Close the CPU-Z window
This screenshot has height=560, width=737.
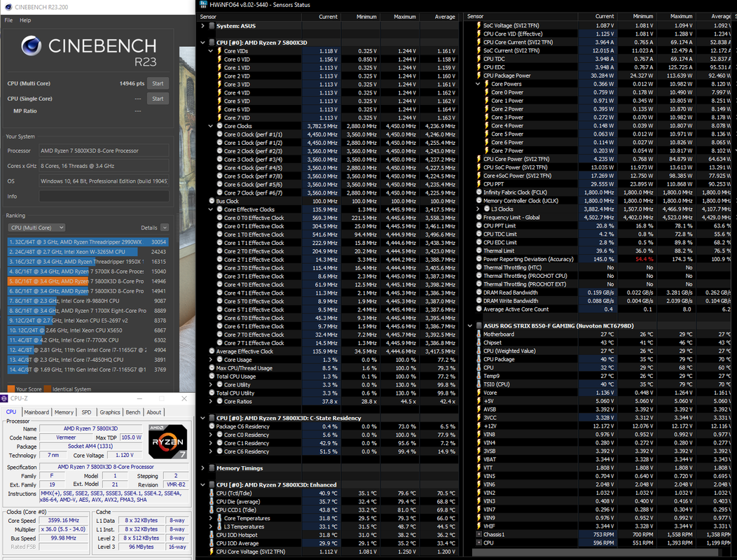pyautogui.click(x=184, y=398)
